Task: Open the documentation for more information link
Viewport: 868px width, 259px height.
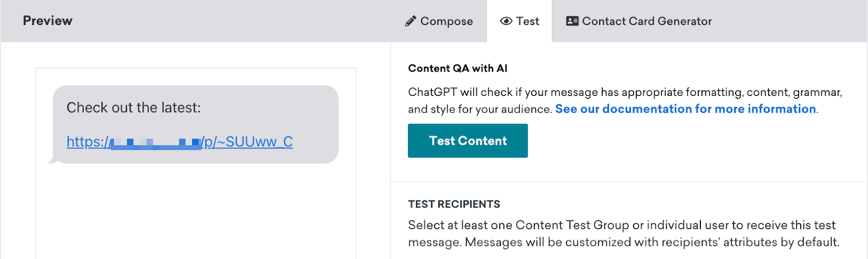Action: [685, 109]
